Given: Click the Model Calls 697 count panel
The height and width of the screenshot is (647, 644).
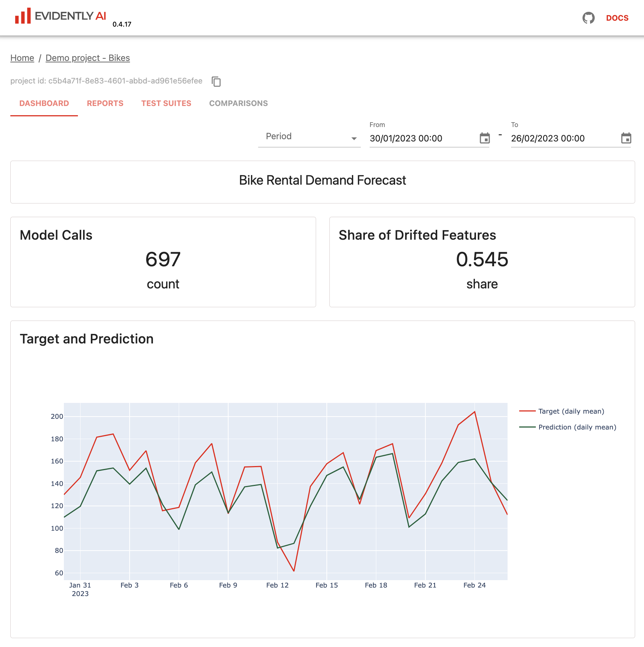Looking at the screenshot, I should (x=163, y=262).
